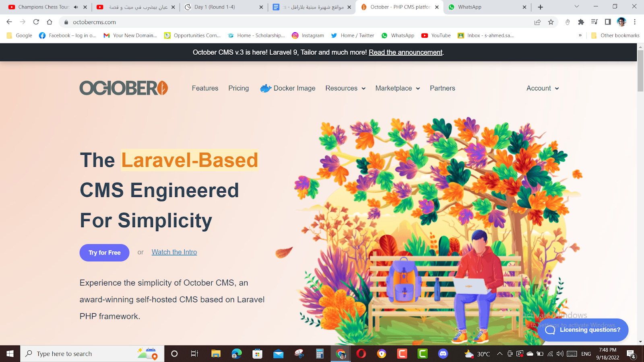Bookmark this page with the star
644x362 pixels.
[x=551, y=22]
